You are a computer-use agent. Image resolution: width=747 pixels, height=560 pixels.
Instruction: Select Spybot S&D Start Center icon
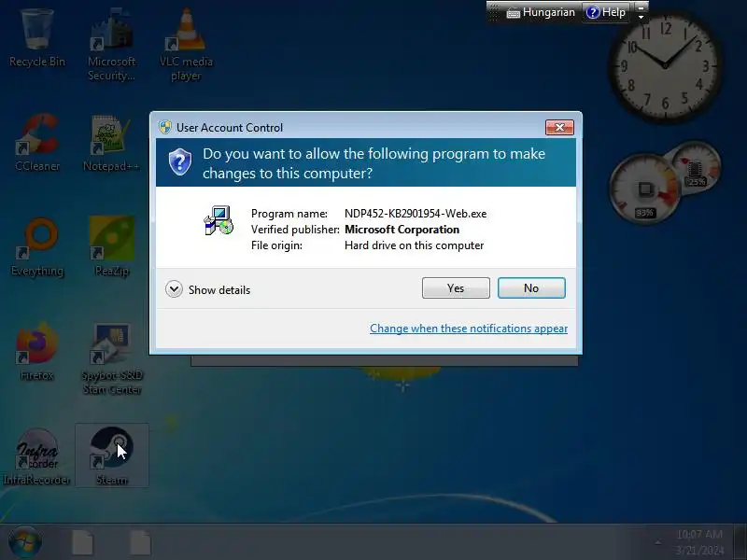(111, 358)
